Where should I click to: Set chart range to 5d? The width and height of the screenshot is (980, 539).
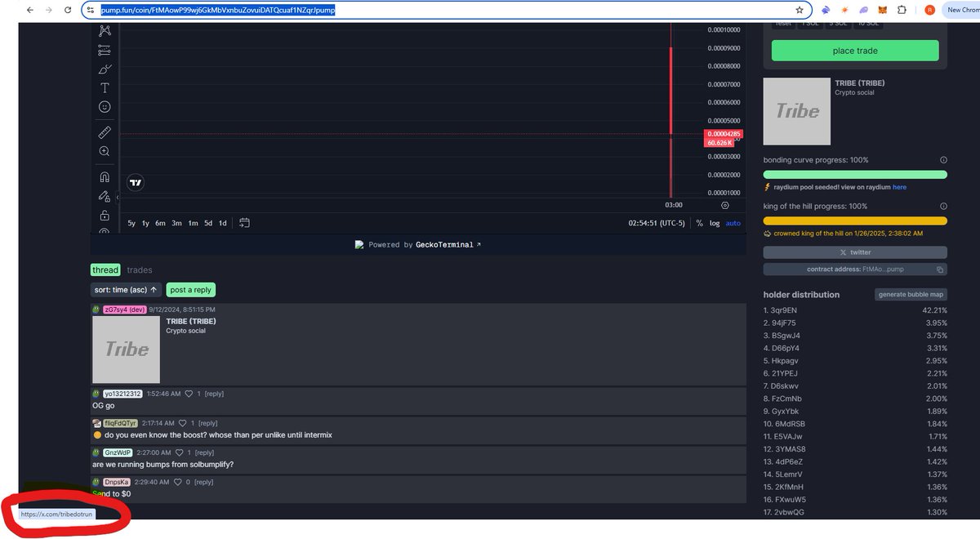pos(208,223)
